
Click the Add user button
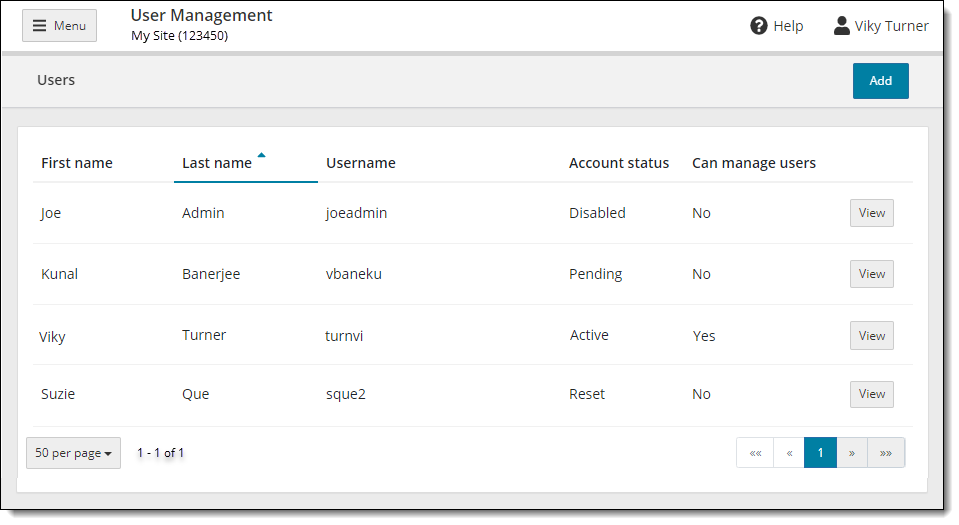880,81
